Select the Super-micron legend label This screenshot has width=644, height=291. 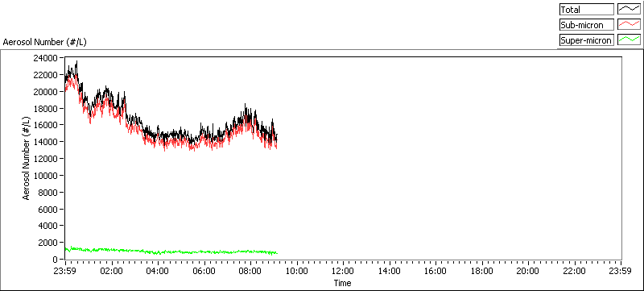click(587, 39)
